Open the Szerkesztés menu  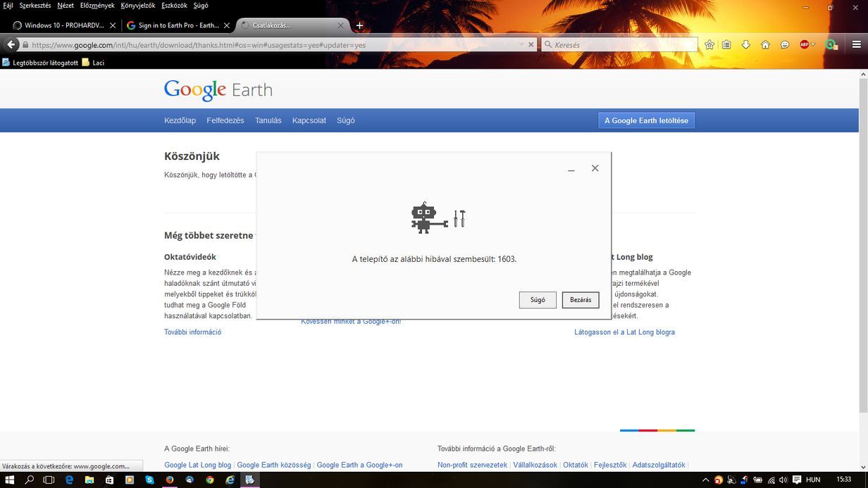coord(35,6)
